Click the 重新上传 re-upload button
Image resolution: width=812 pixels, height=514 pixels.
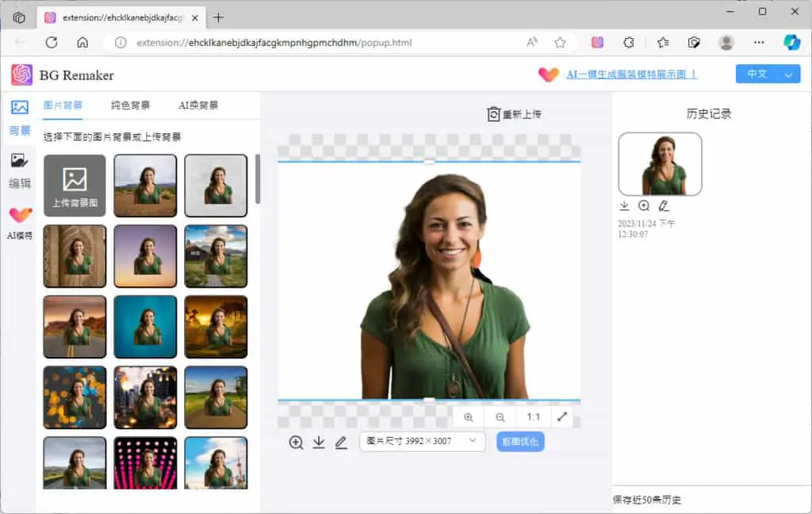coord(514,114)
